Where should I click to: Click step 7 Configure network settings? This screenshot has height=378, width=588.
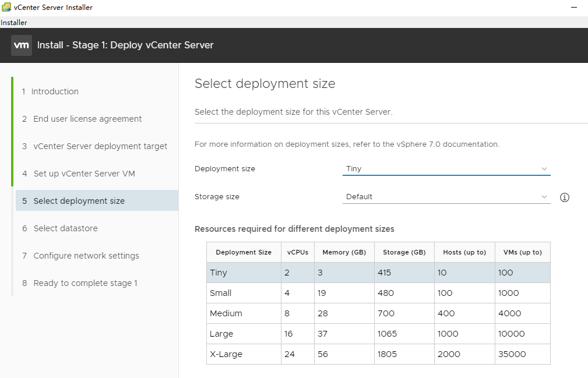pyautogui.click(x=80, y=256)
